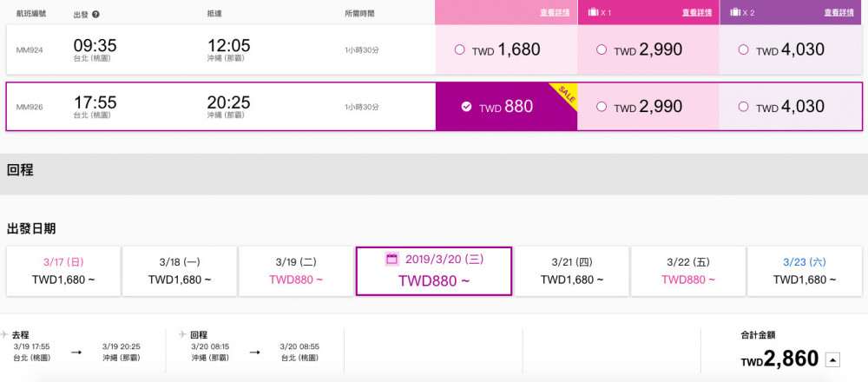Click the return airplane icon beside 回程
The width and height of the screenshot is (868, 382).
tap(182, 333)
